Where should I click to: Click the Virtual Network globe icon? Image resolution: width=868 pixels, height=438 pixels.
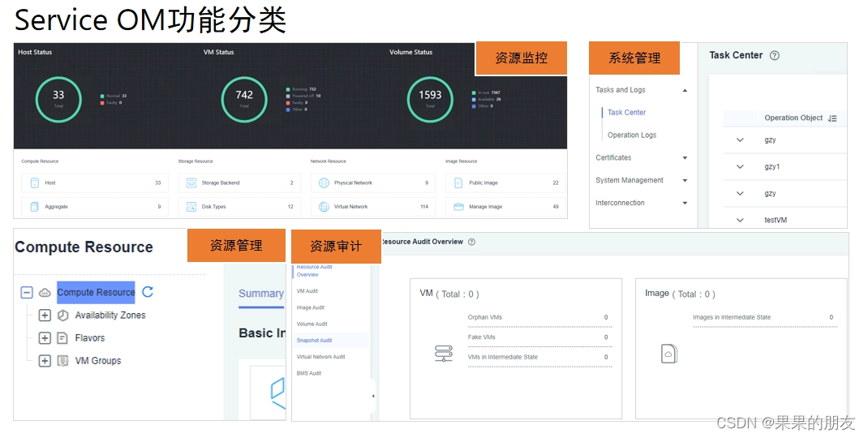coord(324,207)
